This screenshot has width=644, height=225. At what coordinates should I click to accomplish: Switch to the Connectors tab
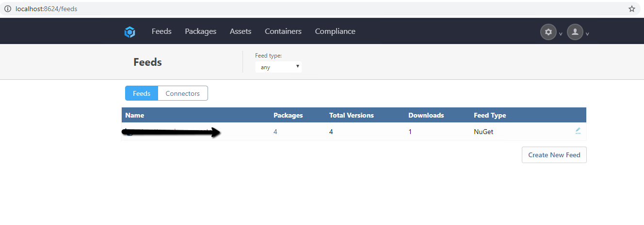tap(183, 93)
